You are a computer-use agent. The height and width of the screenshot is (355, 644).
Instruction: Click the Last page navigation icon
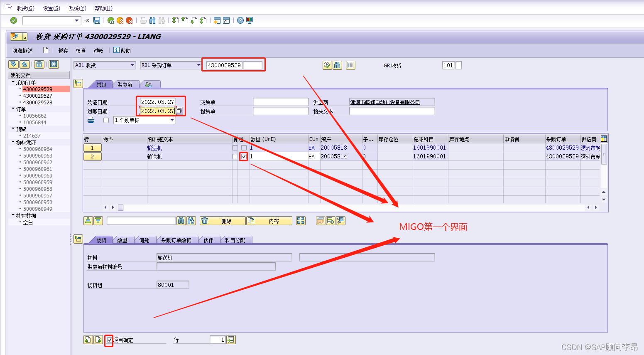(x=203, y=20)
